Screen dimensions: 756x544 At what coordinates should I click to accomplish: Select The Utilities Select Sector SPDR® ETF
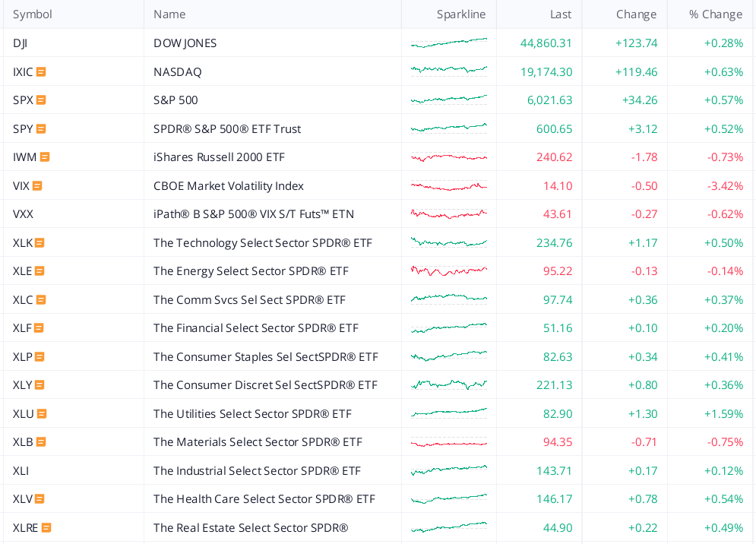[x=253, y=414]
